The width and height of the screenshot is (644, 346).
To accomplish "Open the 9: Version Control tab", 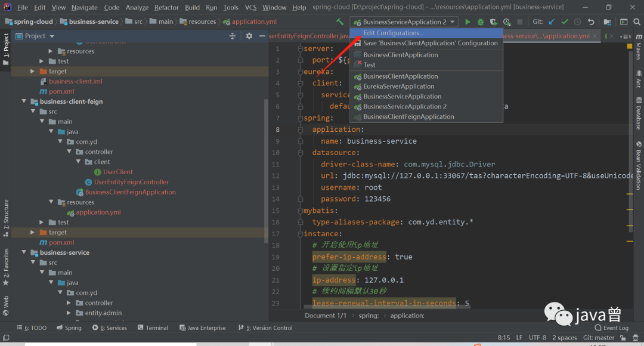I will 265,328.
